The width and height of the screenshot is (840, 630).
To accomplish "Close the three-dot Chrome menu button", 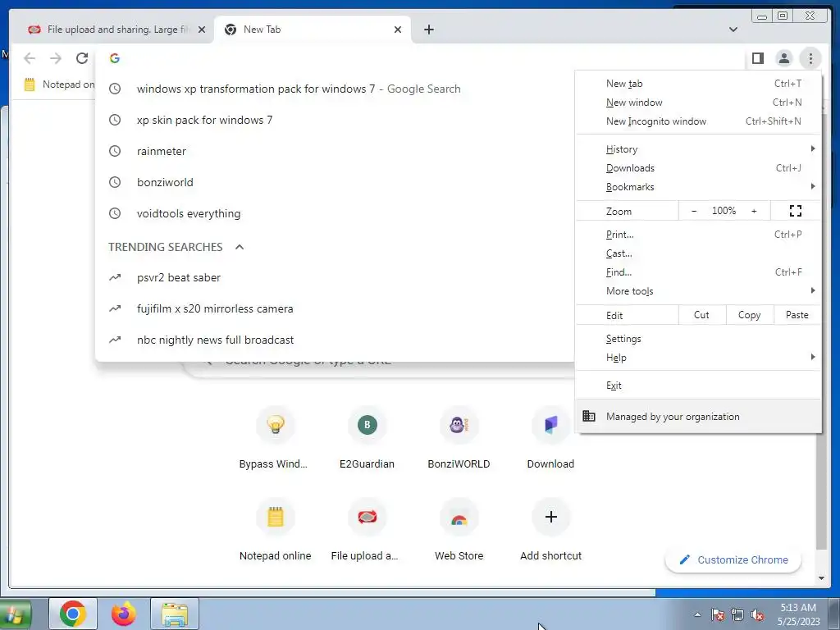I will (810, 58).
